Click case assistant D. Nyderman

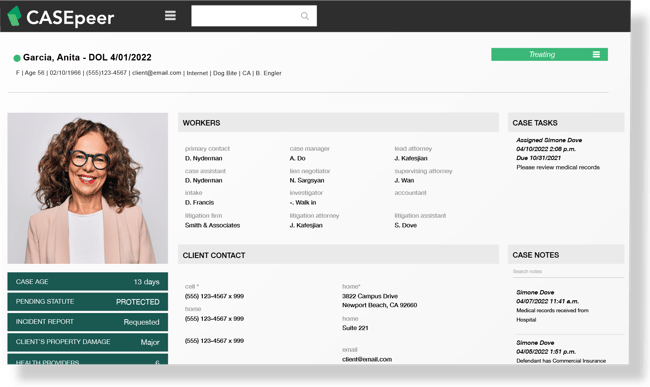[x=204, y=180]
